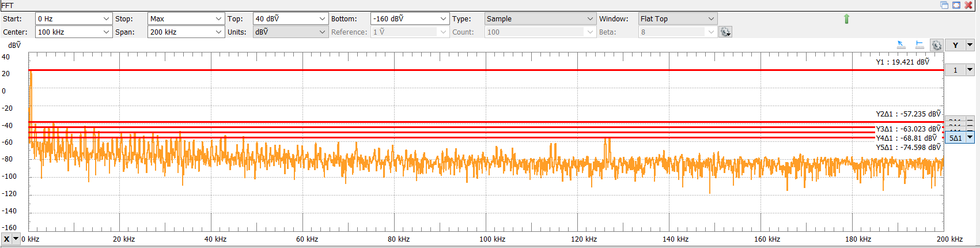Screen dimensions: 980x248
Task: Open the Units dropdown
Action: [x=322, y=32]
